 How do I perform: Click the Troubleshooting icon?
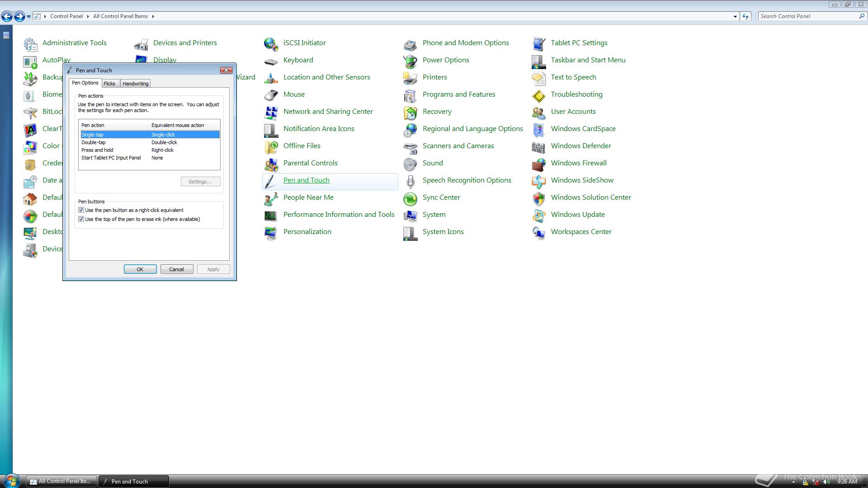pyautogui.click(x=538, y=95)
